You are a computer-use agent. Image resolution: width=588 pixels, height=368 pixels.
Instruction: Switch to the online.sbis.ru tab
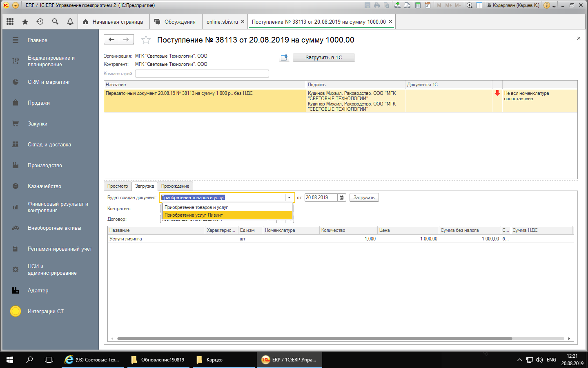222,22
